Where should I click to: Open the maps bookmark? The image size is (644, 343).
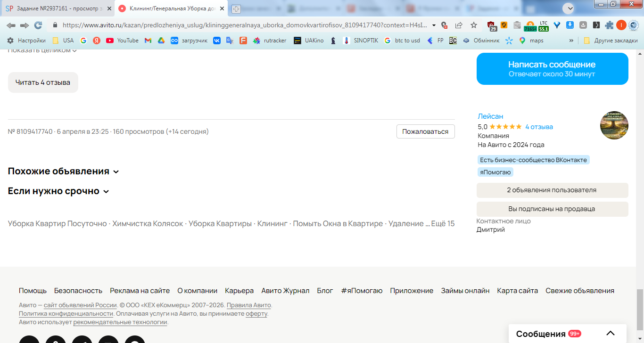point(531,41)
